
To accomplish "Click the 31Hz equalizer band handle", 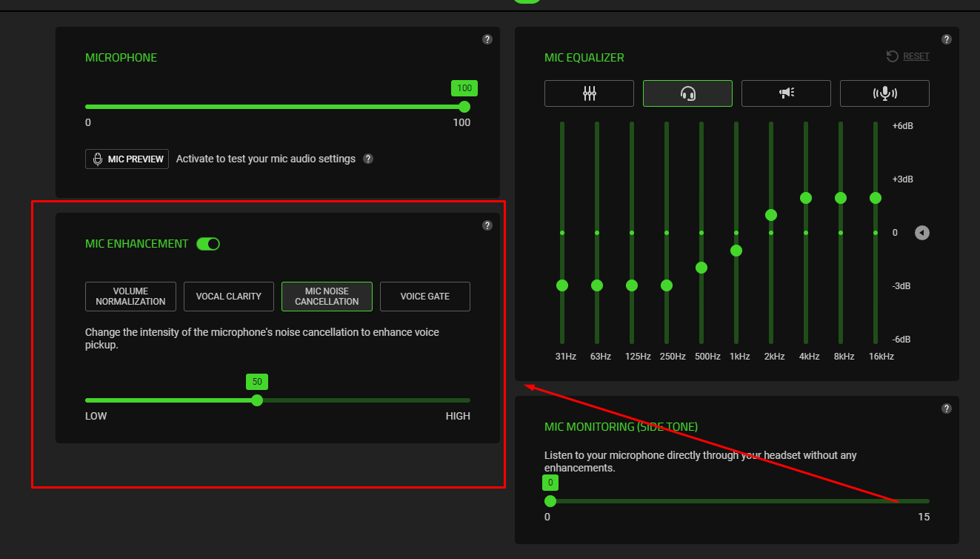I will pos(562,285).
